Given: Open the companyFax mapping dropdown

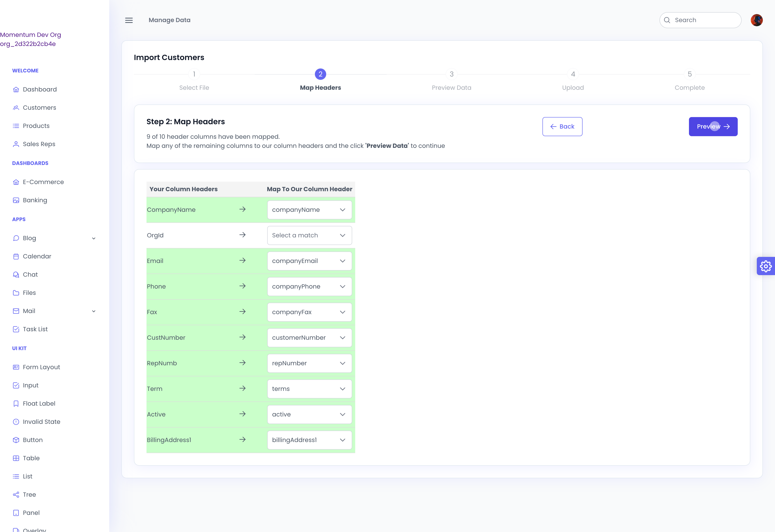Looking at the screenshot, I should [x=309, y=312].
